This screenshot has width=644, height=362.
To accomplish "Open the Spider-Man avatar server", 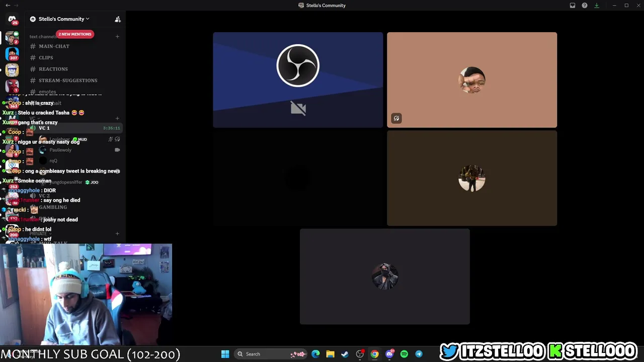I will [x=12, y=86].
